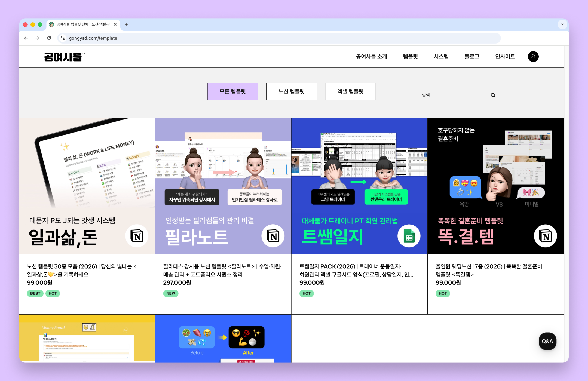
Task: Open the 공여사들 소개 menu item
Action: tap(371, 56)
